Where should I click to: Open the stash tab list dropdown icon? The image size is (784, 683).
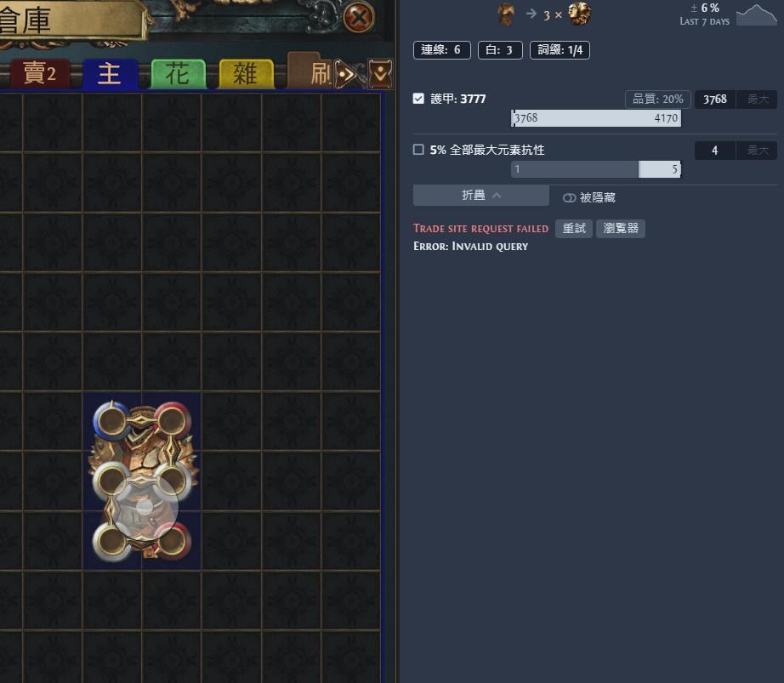380,74
